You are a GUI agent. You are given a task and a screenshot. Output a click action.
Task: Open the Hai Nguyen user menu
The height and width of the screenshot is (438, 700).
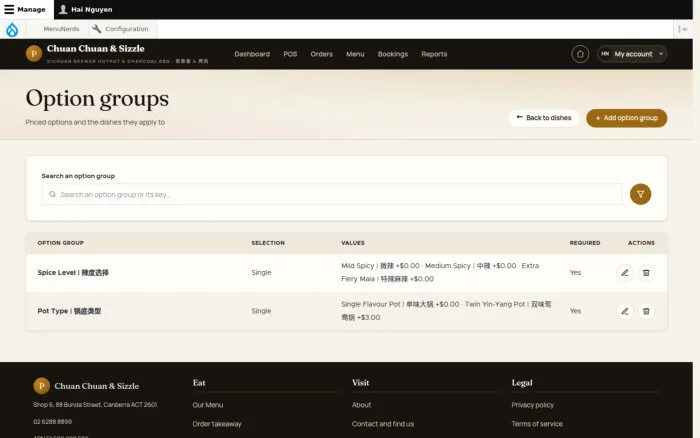[x=86, y=9]
